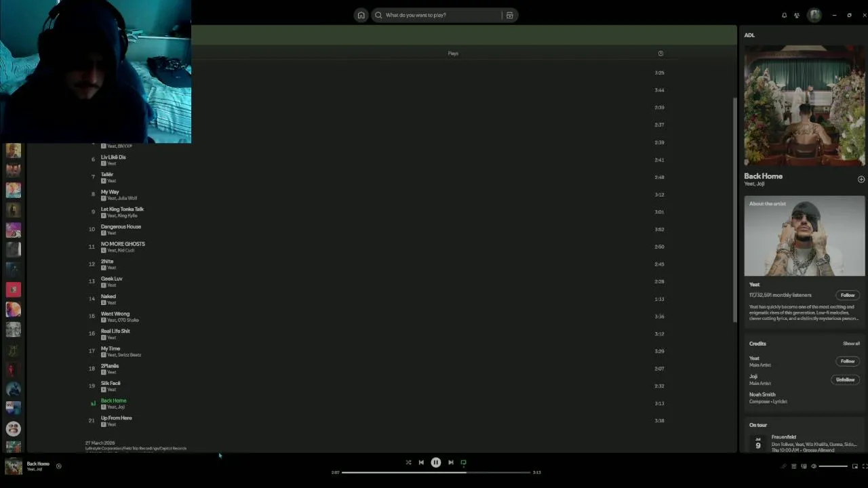Screen dimensions: 868x488
Task: Toggle the repeat mode button
Action: click(x=464, y=462)
